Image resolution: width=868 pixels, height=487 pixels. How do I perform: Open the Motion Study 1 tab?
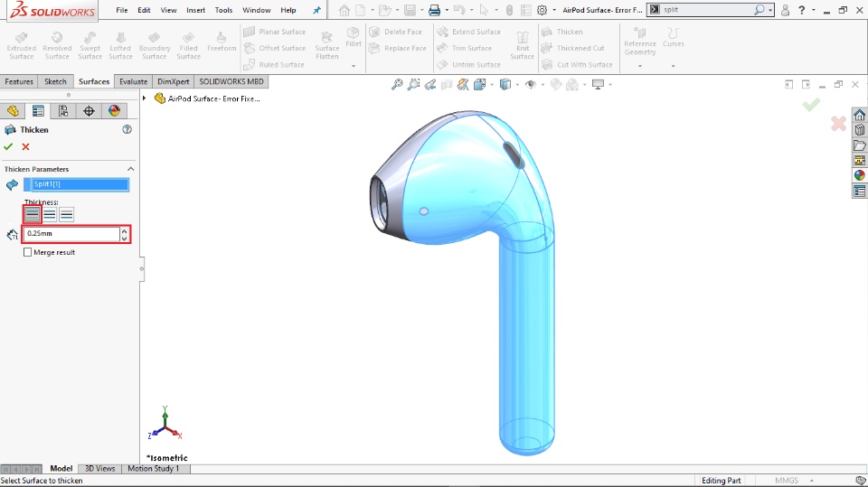click(153, 469)
